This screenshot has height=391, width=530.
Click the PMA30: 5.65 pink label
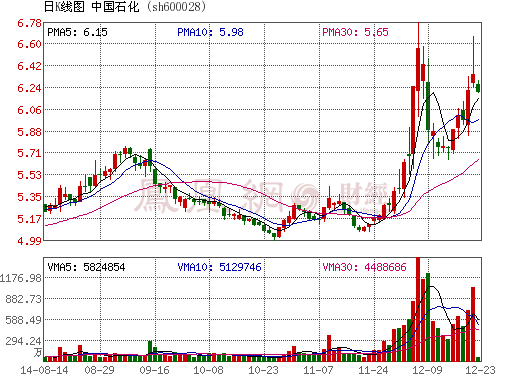[x=355, y=32]
